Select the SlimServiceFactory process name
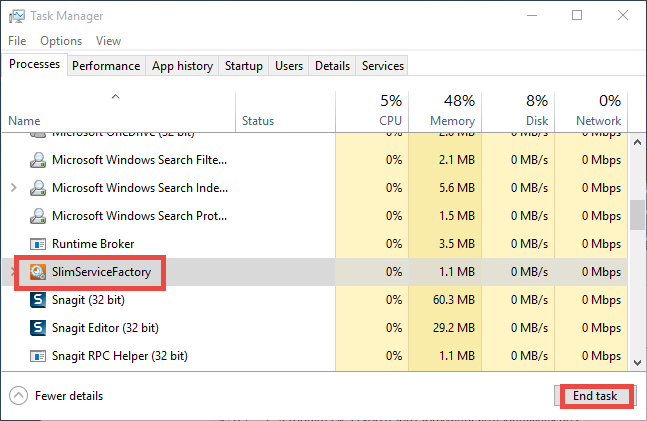 tap(102, 272)
